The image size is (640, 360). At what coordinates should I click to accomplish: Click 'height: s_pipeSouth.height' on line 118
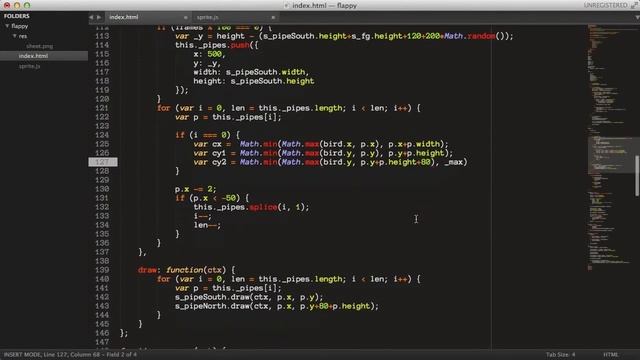(254, 81)
